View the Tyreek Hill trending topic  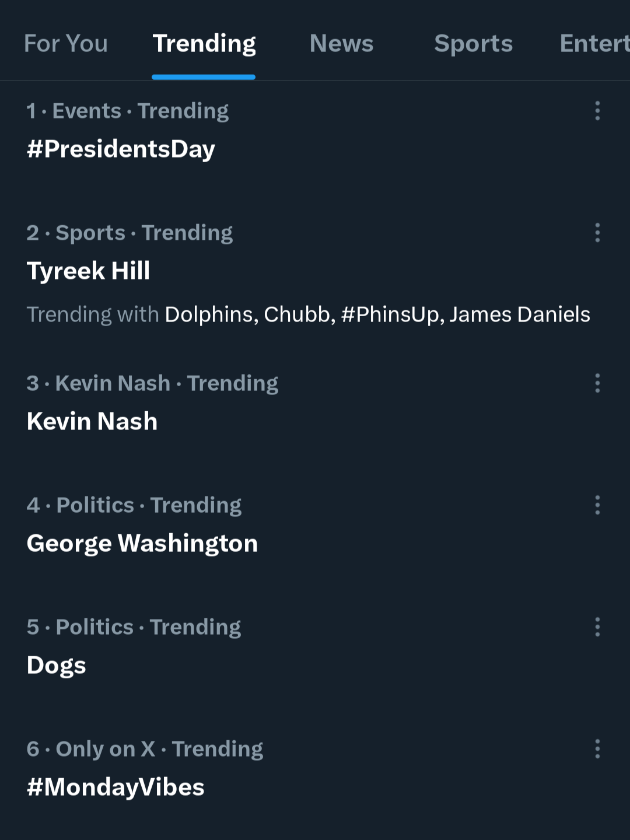pos(89,271)
